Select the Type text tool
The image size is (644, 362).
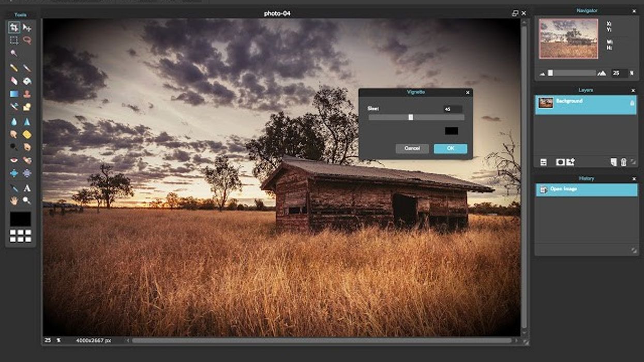(x=27, y=188)
